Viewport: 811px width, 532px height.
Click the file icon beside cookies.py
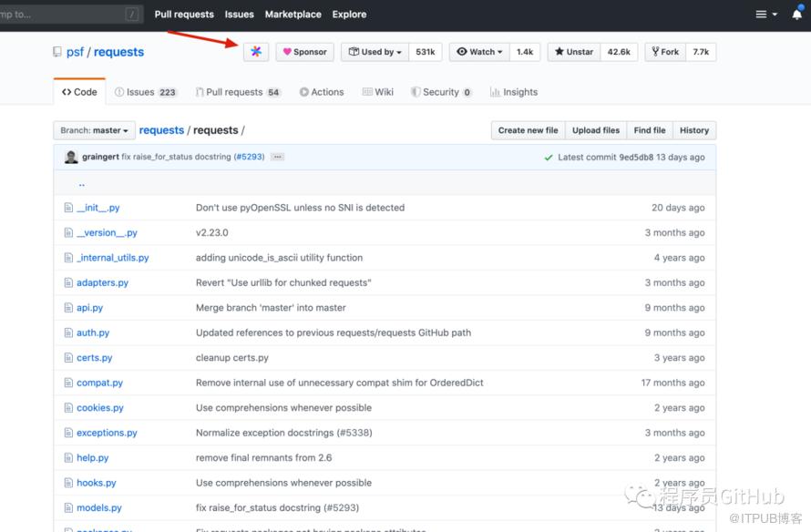[68, 408]
